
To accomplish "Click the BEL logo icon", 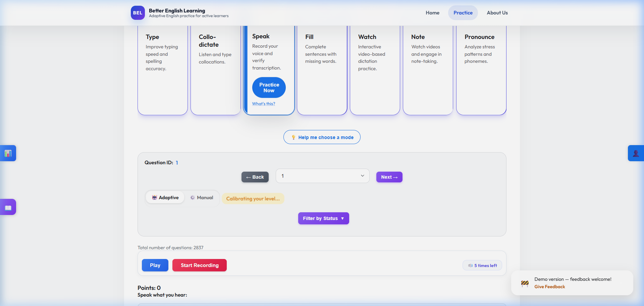I will click(x=138, y=13).
